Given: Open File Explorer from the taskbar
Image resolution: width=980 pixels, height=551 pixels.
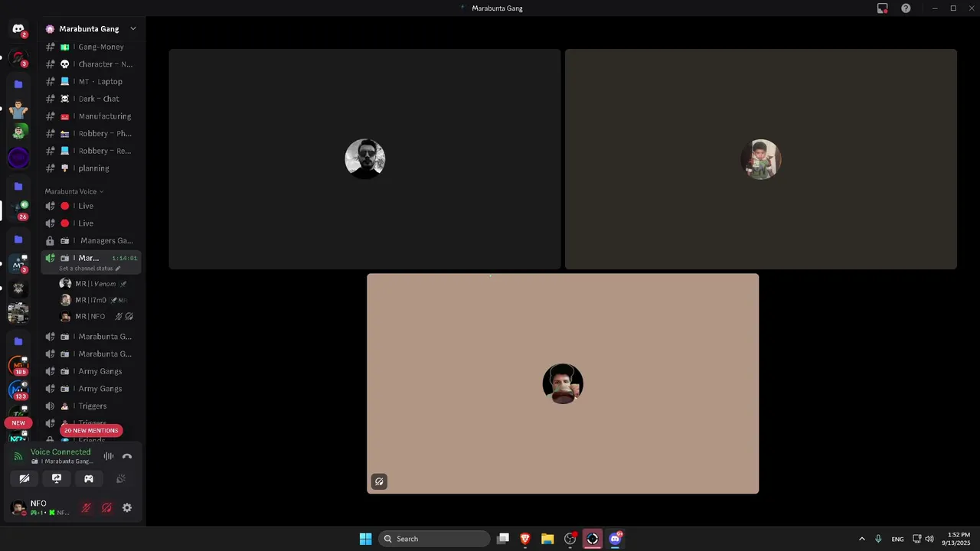Looking at the screenshot, I should pos(547,539).
